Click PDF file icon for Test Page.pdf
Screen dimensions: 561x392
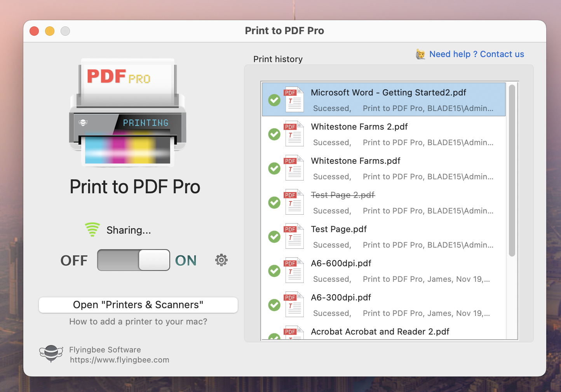click(x=294, y=236)
